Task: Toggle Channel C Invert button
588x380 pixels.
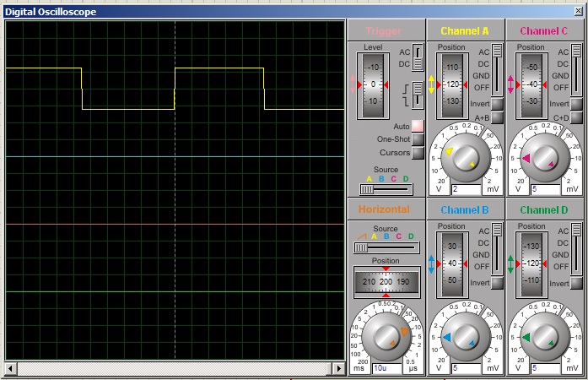Action: (577, 104)
